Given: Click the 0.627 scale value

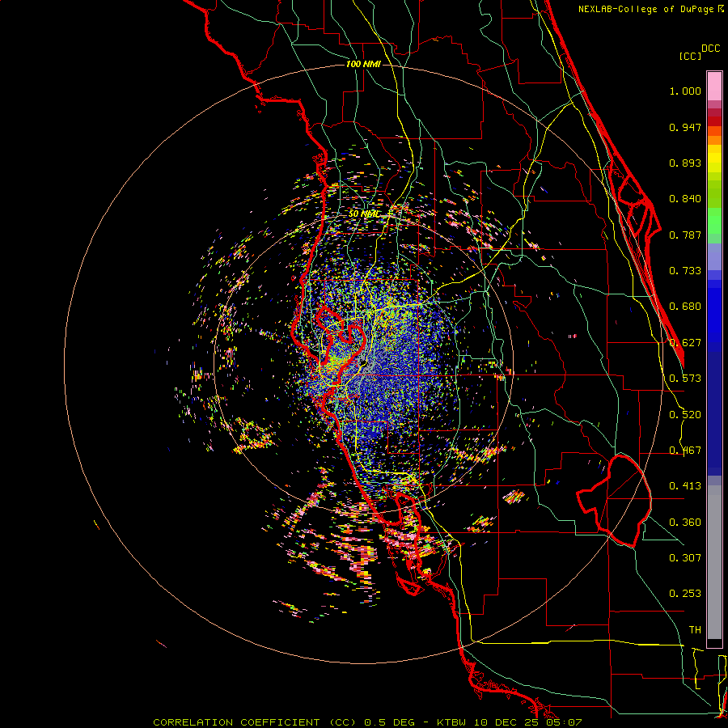Looking at the screenshot, I should (x=685, y=343).
